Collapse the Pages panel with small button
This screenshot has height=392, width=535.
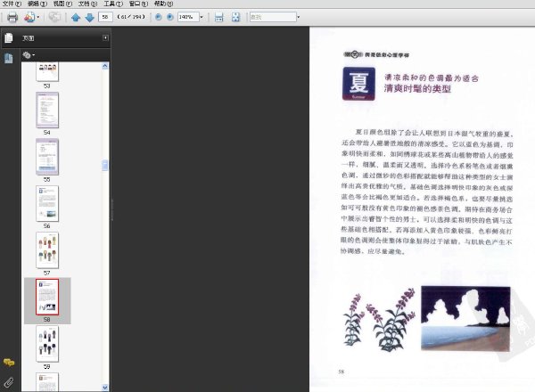(x=105, y=37)
